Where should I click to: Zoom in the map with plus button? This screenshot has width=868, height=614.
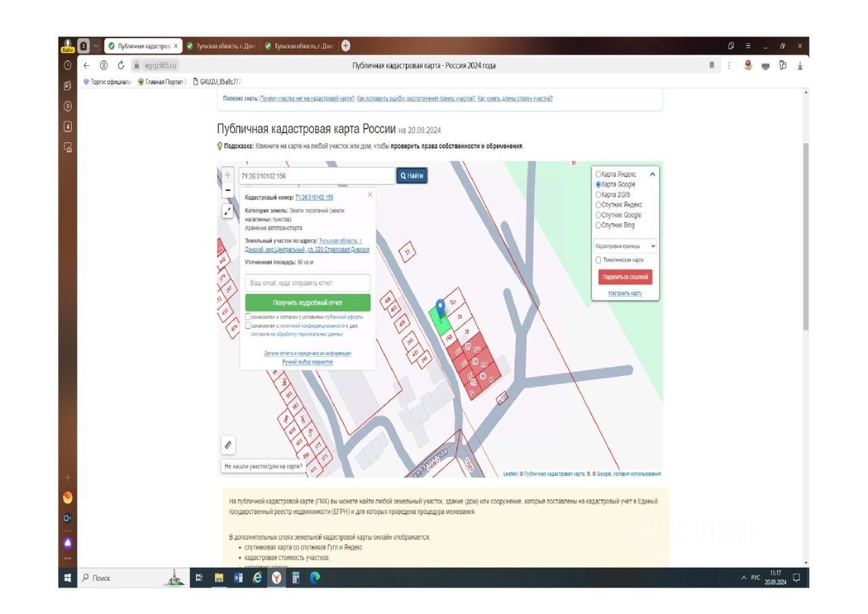pos(228,175)
